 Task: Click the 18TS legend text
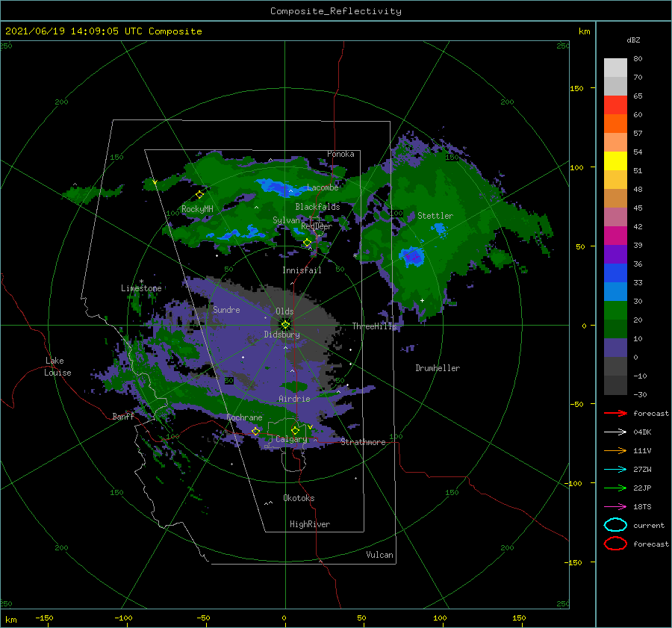642,507
